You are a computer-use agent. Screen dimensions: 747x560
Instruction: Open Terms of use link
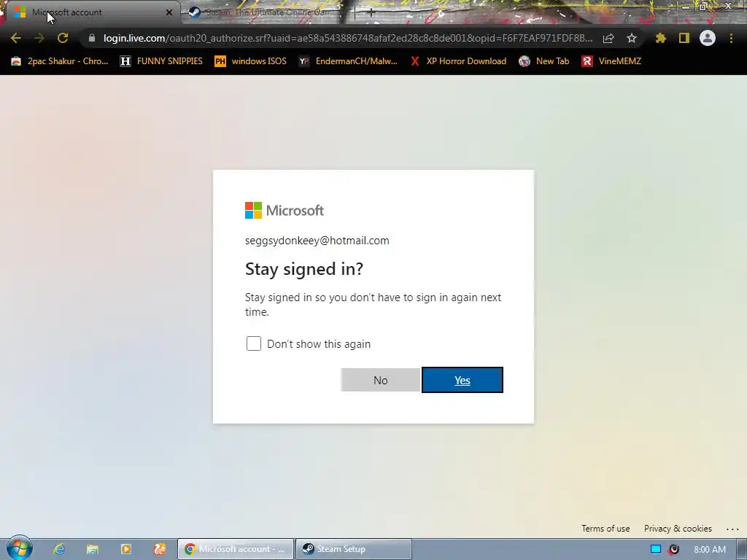tap(605, 529)
